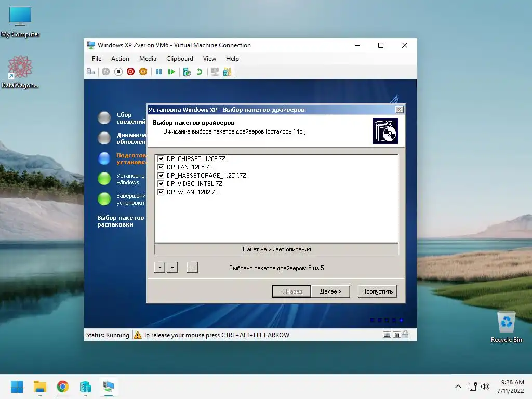Click the Пропустить button
Screen dimensions: 532x399
[377, 291]
